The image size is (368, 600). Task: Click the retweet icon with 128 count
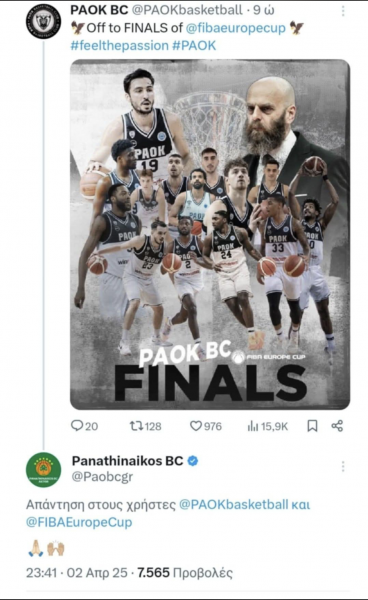(x=136, y=426)
